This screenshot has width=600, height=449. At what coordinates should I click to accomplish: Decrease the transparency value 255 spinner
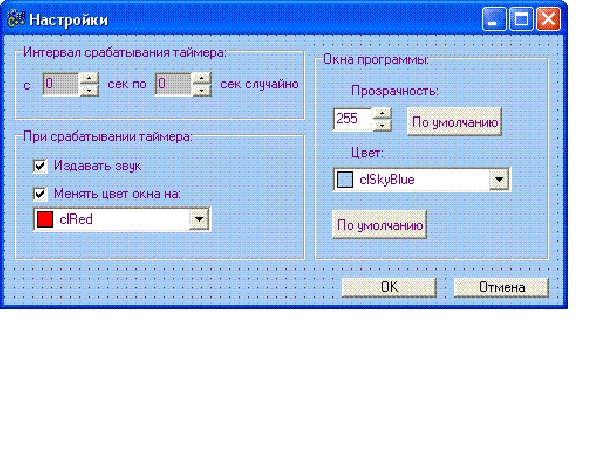(382, 126)
